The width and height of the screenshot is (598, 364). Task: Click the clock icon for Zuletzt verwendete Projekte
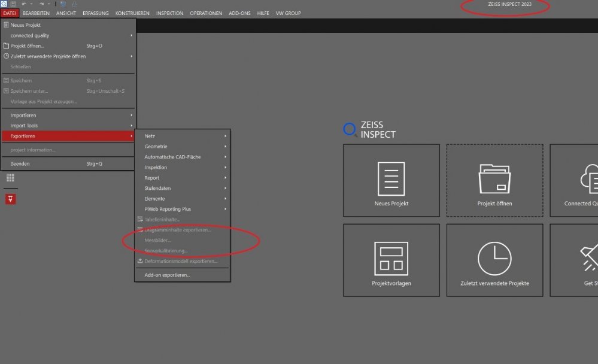coord(494,259)
